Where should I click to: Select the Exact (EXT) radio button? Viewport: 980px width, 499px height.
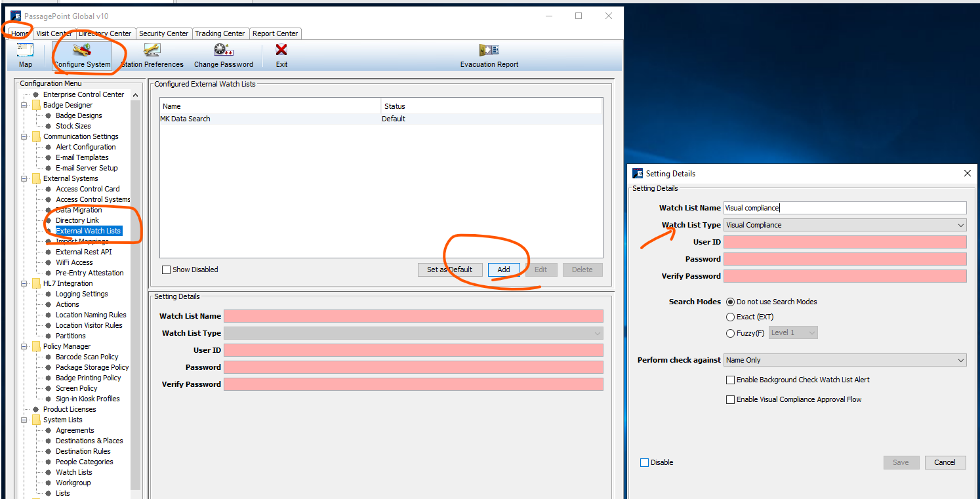coord(730,317)
